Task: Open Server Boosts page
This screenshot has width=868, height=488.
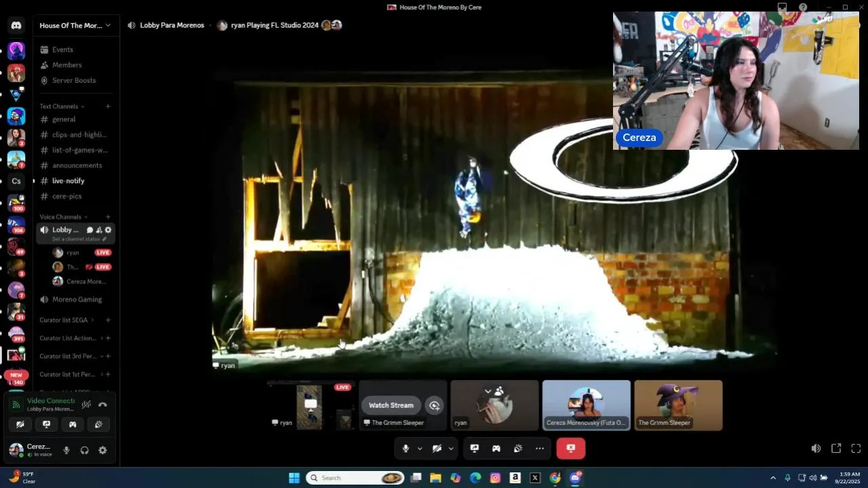Action: (75, 80)
